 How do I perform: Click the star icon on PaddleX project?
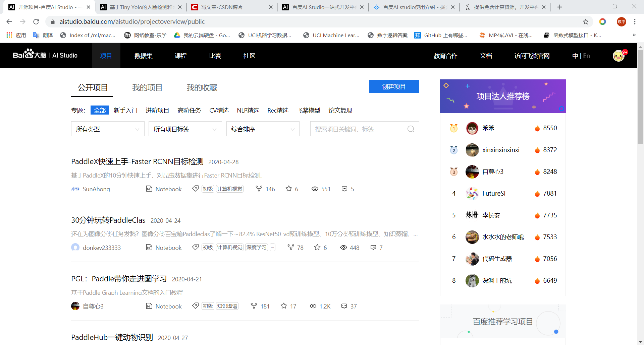click(289, 189)
